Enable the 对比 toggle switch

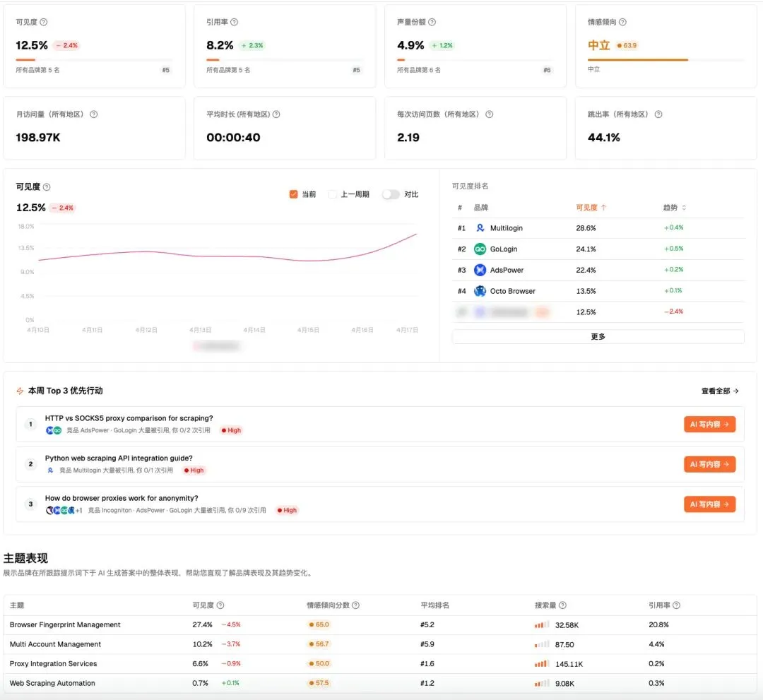(390, 194)
